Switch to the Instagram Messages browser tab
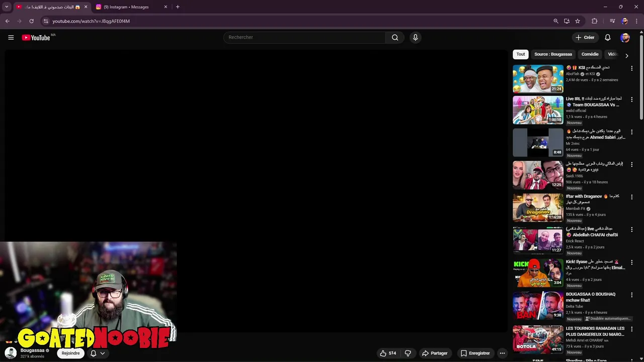The height and width of the screenshot is (362, 644). (x=131, y=7)
